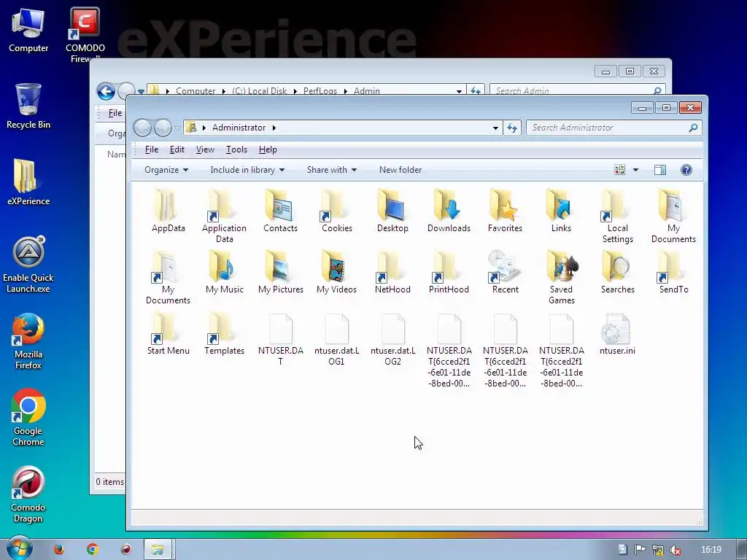Open the Help menu
This screenshot has height=560, width=747.
tap(268, 149)
